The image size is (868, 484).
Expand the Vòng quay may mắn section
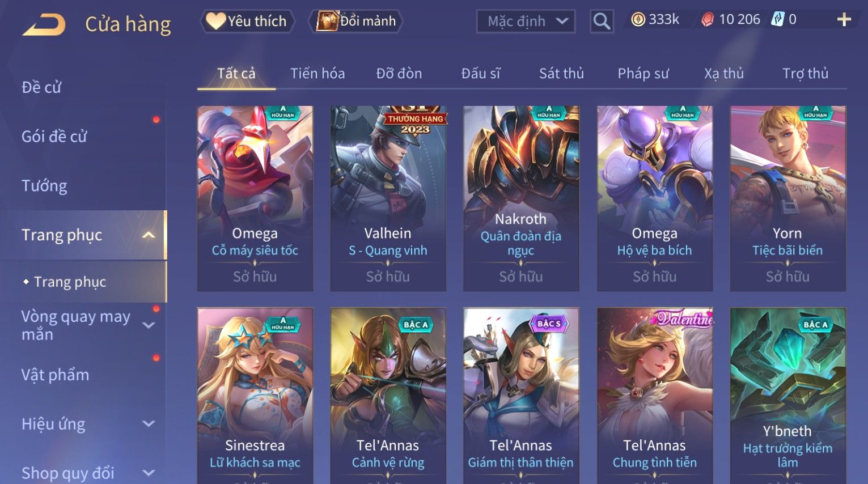click(x=149, y=325)
